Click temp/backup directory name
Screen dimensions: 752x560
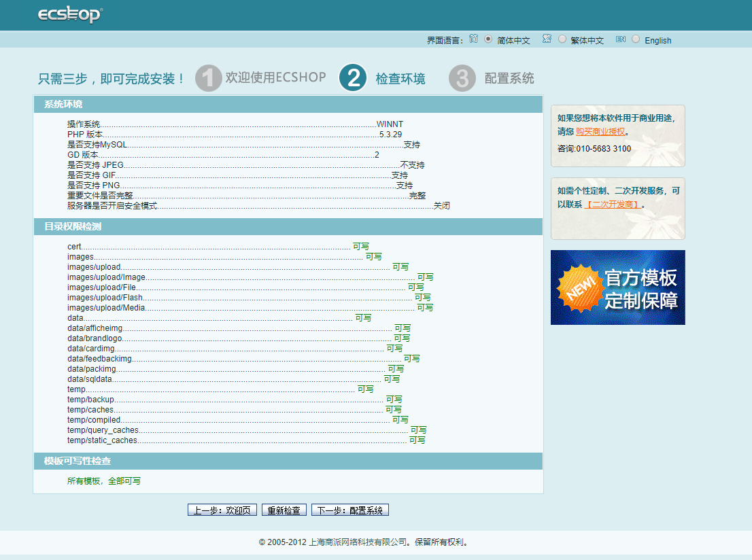pyautogui.click(x=90, y=400)
